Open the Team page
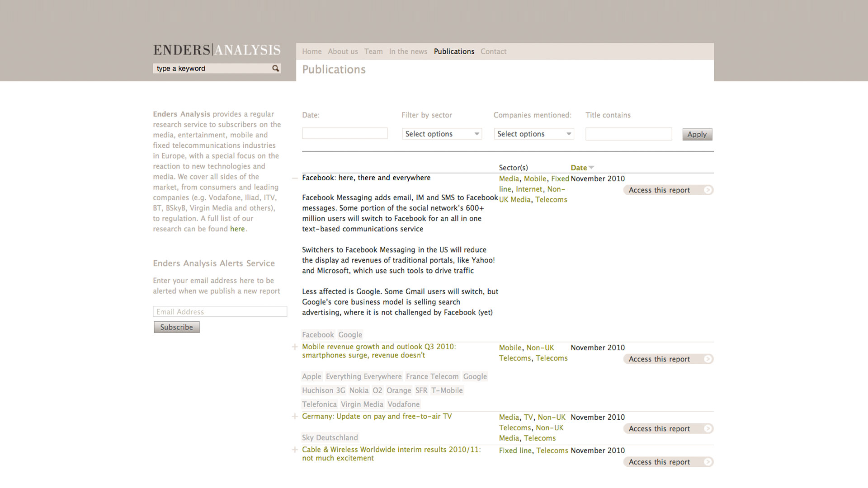 point(373,52)
